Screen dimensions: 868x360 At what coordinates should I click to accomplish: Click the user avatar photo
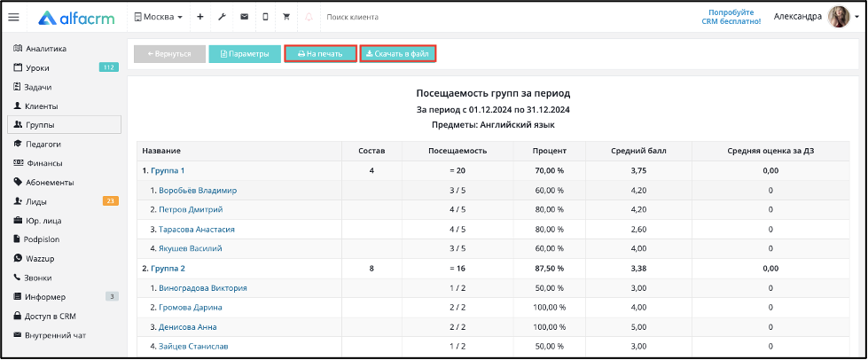839,17
